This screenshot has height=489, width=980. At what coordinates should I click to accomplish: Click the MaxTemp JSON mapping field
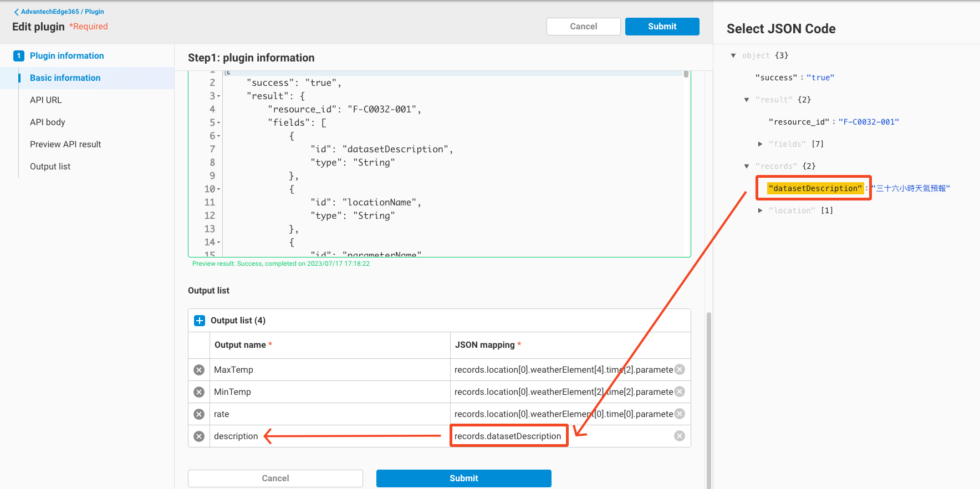pyautogui.click(x=563, y=370)
